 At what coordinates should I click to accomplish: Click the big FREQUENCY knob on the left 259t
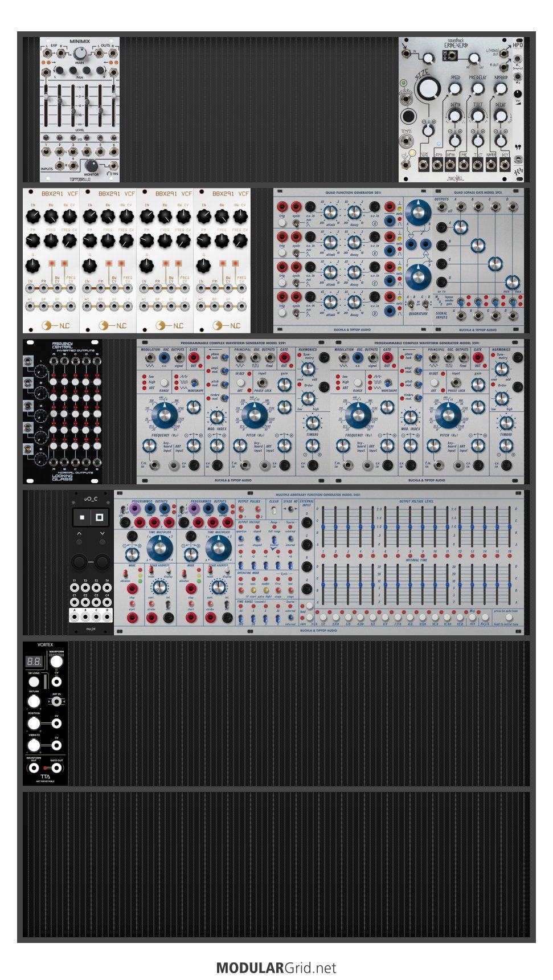pyautogui.click(x=165, y=416)
